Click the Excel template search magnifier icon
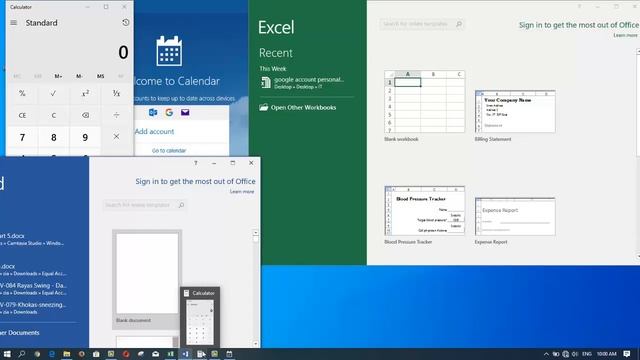The image size is (640, 360). point(459,24)
